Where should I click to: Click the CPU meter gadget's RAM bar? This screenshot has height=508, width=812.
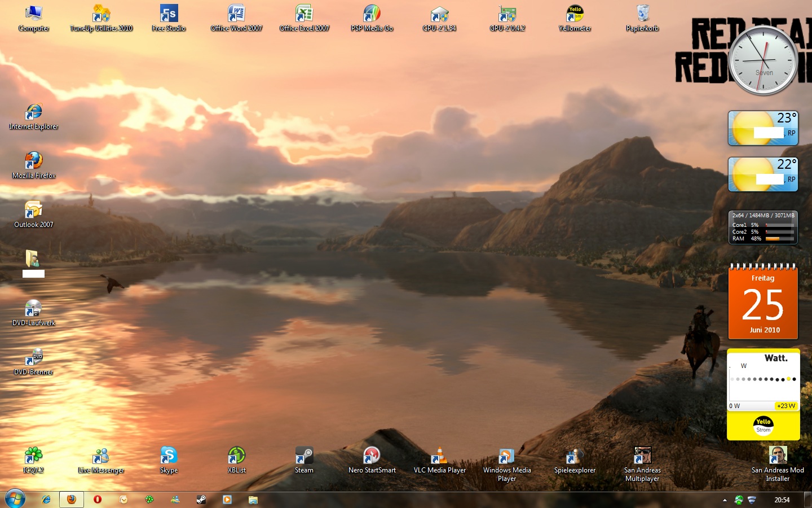(780, 239)
